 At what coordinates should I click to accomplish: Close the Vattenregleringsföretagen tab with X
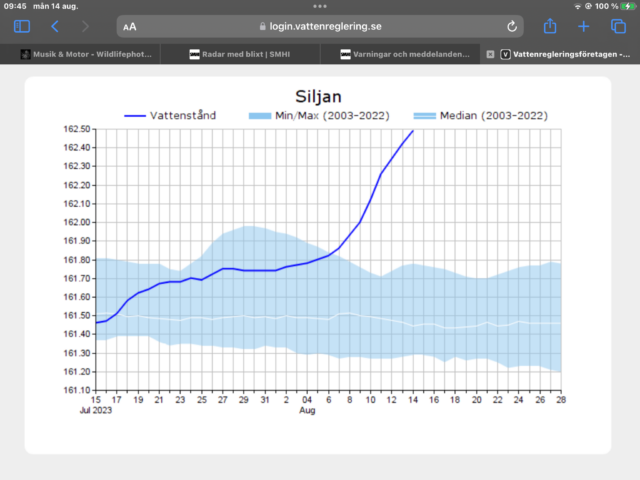coord(491,54)
